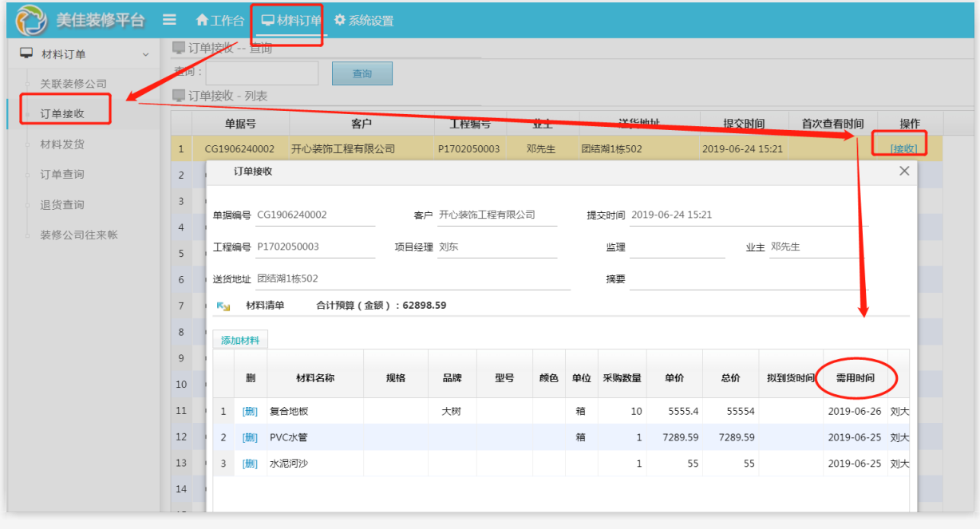Go to 订单查询 in sidebar
The width and height of the screenshot is (980, 529).
pyautogui.click(x=62, y=174)
